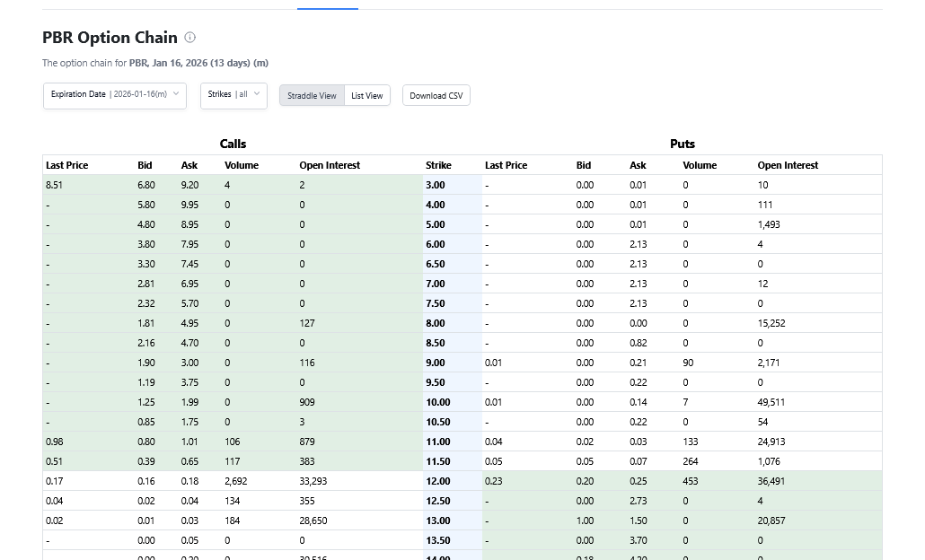The height and width of the screenshot is (560, 925).
Task: Select the 10.00 strike cell
Action: (x=438, y=402)
